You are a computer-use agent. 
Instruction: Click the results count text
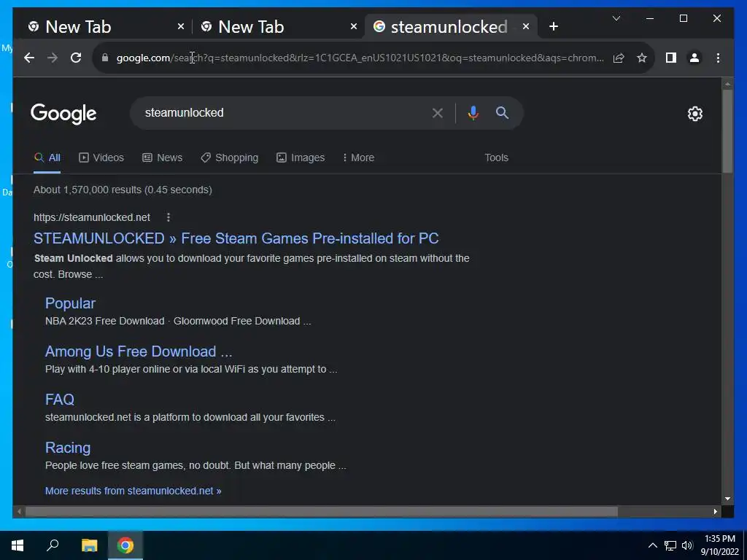(x=123, y=190)
